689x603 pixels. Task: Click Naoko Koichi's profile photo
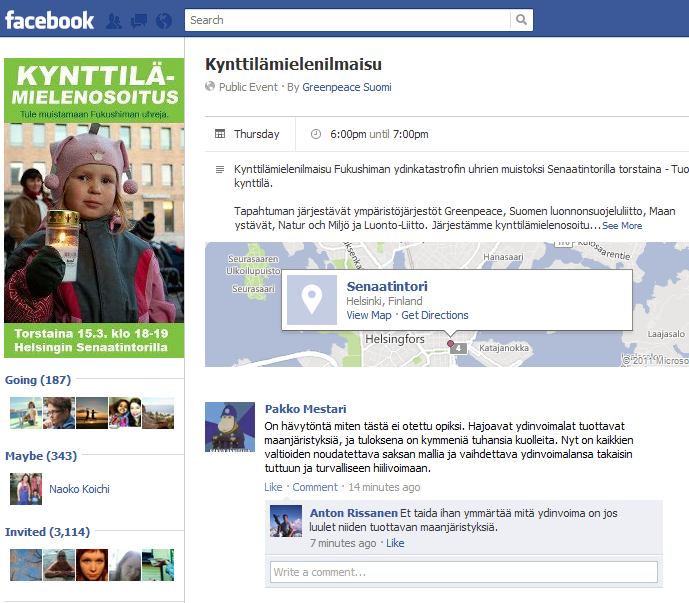tap(26, 489)
